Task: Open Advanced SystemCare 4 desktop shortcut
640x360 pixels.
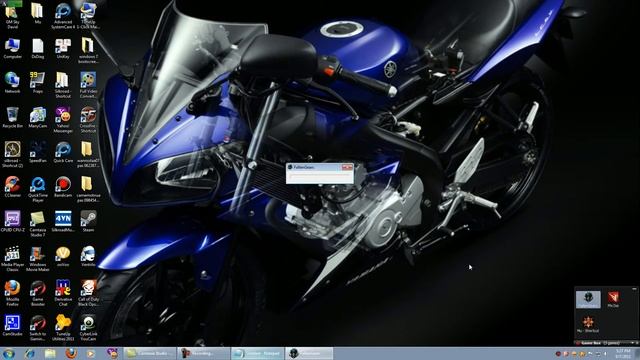Action: click(63, 16)
